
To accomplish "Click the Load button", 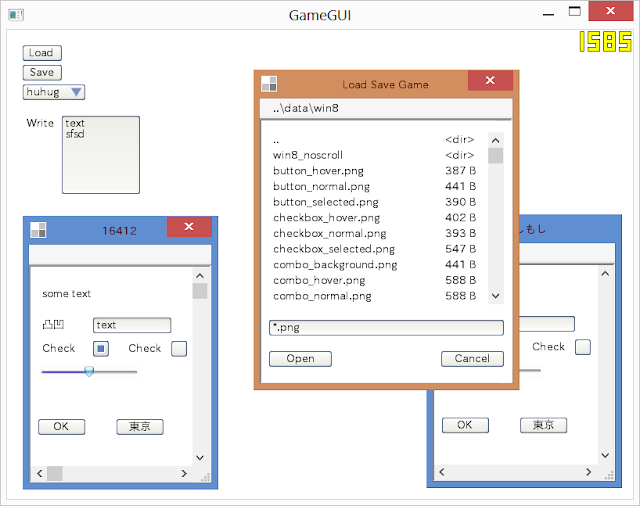I will click(42, 53).
